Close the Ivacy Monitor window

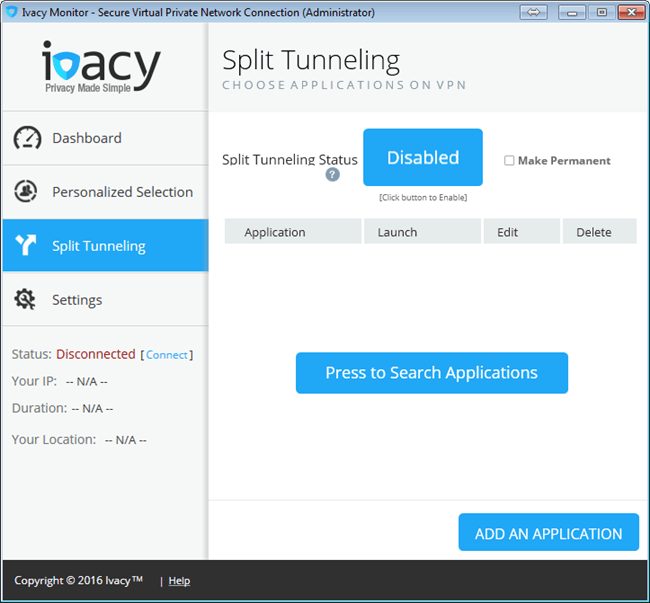pyautogui.click(x=631, y=12)
